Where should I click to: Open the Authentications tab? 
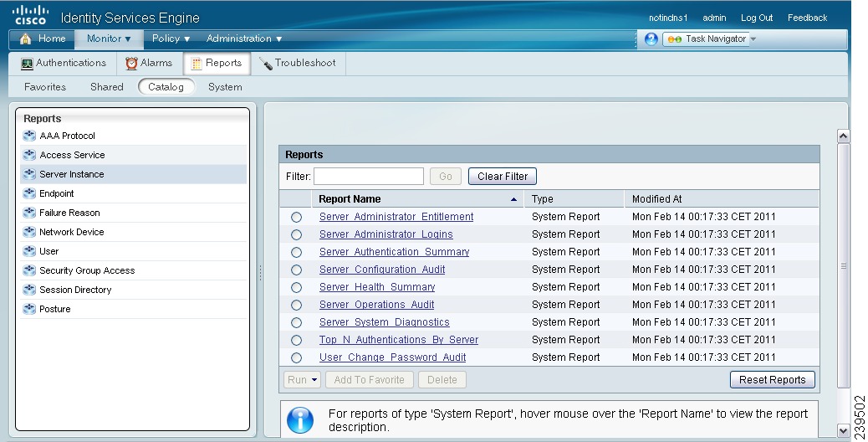(x=64, y=63)
